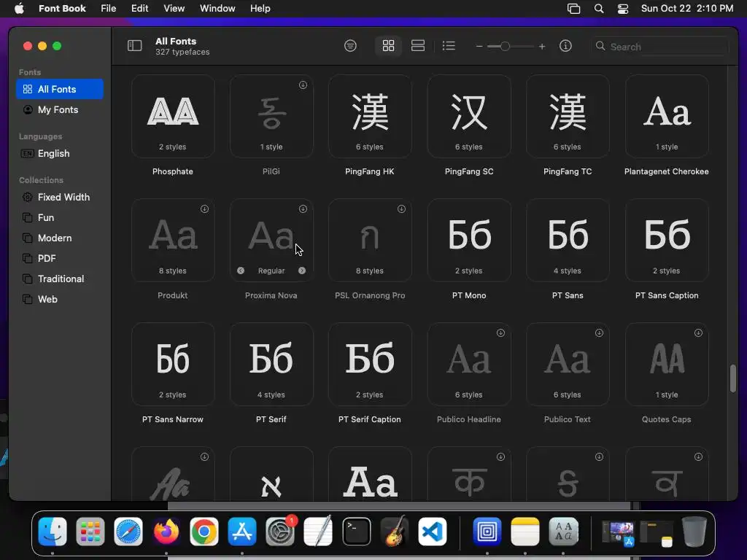Select English language filter

60,153
